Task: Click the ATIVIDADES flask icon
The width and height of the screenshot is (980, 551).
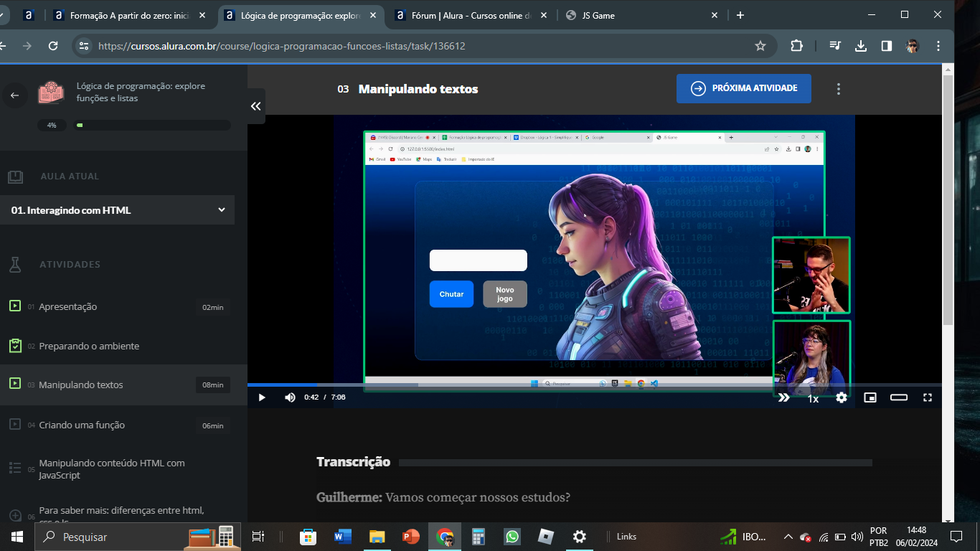Action: [x=15, y=264]
